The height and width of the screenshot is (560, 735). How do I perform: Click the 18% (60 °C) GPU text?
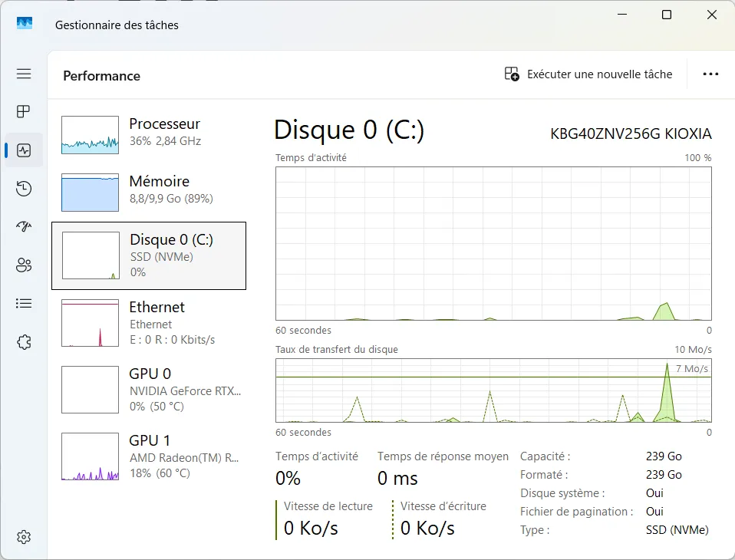coord(160,473)
